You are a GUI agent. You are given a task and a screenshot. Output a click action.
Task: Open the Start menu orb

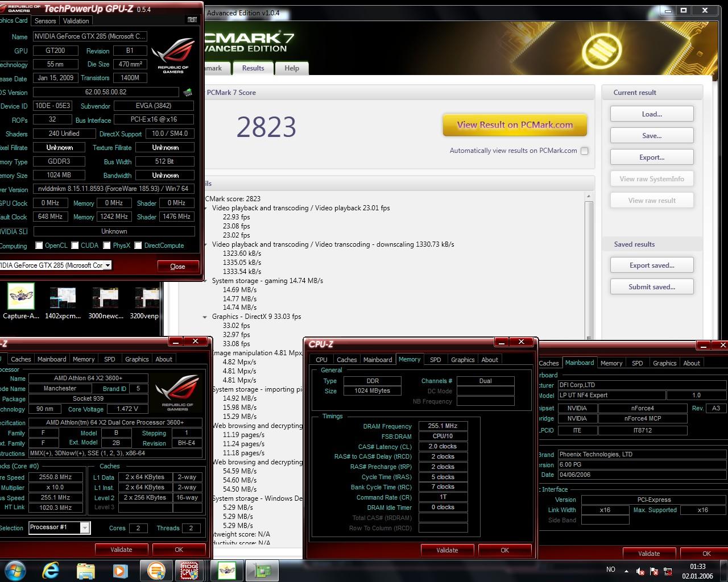point(15,570)
